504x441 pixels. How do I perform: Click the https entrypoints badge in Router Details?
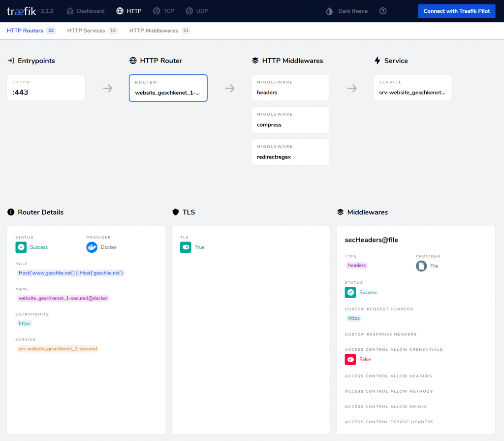point(24,323)
